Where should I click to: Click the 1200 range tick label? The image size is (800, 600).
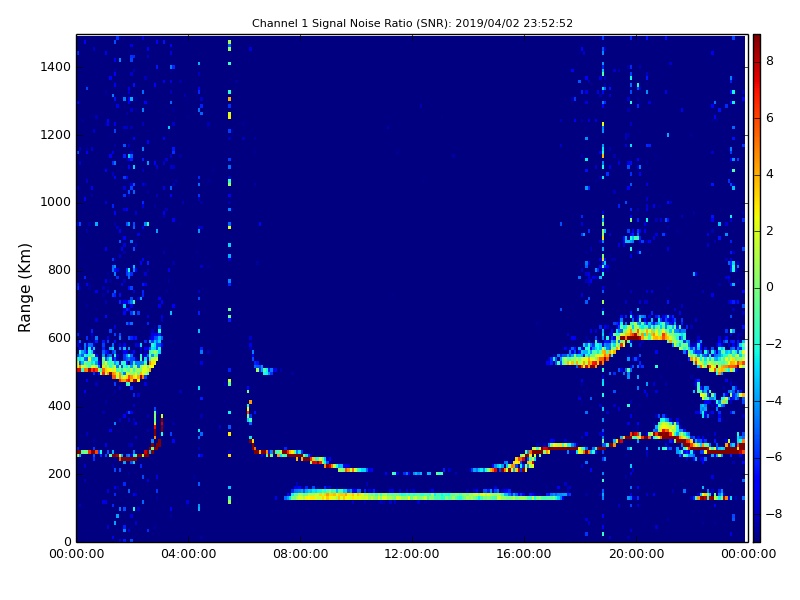[x=56, y=135]
